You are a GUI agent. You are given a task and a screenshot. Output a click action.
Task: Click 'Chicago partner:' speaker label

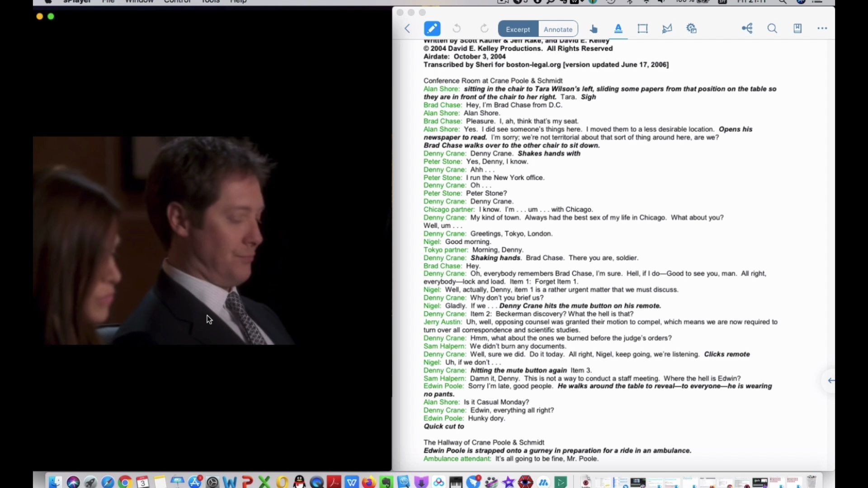(449, 210)
